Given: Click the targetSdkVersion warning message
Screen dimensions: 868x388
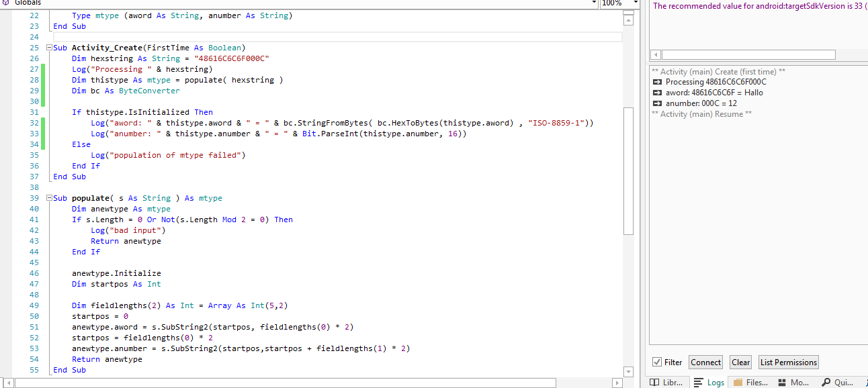Looking at the screenshot, I should (759, 6).
